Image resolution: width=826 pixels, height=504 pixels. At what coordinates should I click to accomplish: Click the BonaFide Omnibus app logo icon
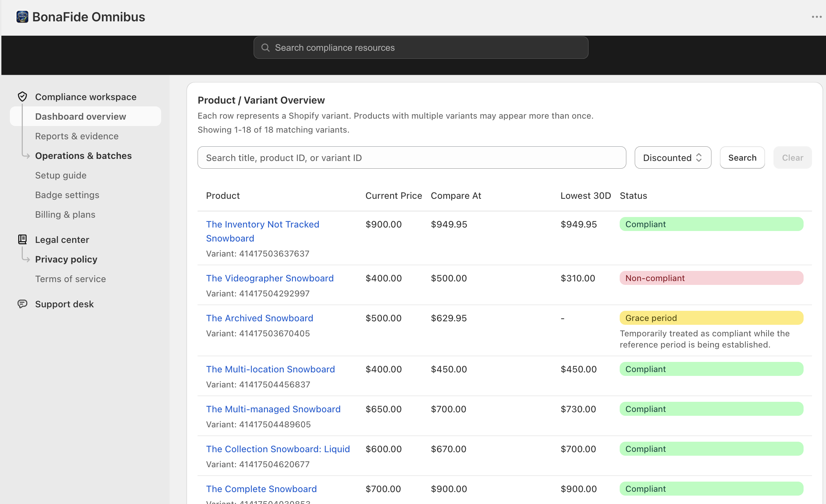click(22, 17)
